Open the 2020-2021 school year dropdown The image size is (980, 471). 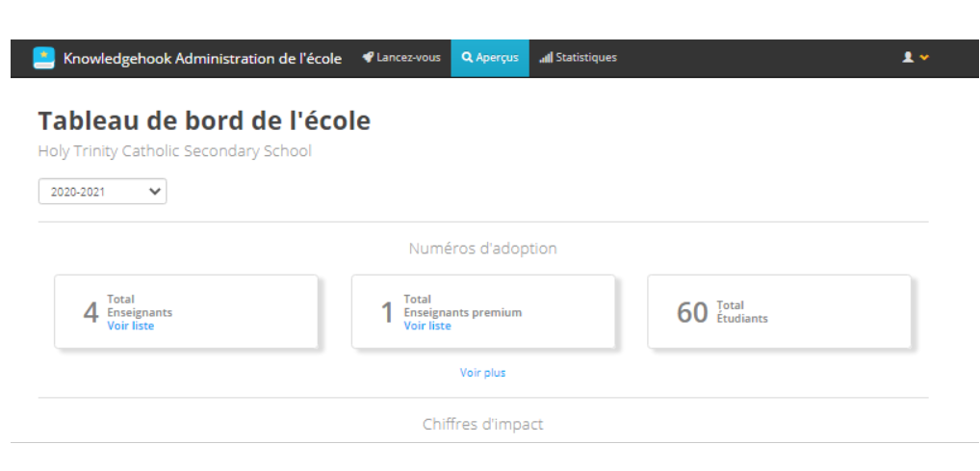(102, 192)
